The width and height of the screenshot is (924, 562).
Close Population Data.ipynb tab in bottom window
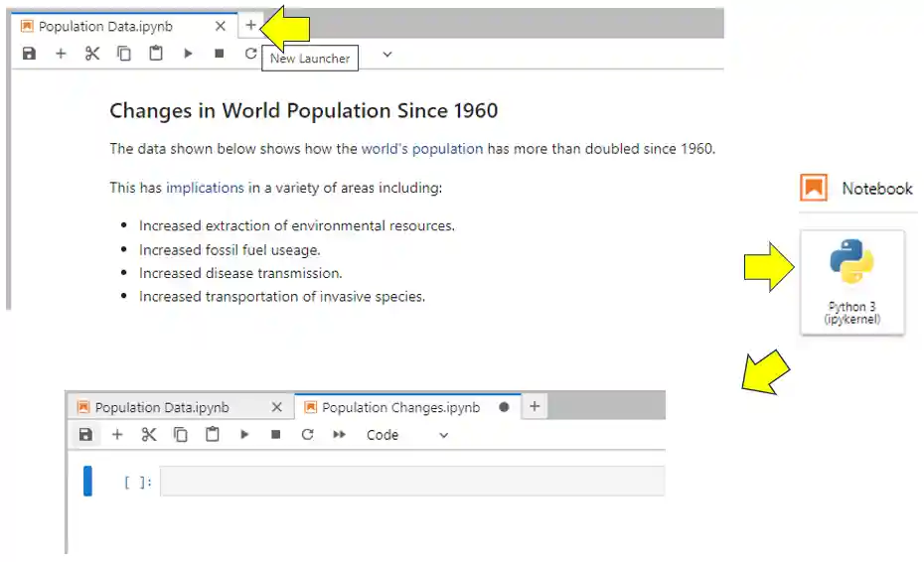(277, 407)
